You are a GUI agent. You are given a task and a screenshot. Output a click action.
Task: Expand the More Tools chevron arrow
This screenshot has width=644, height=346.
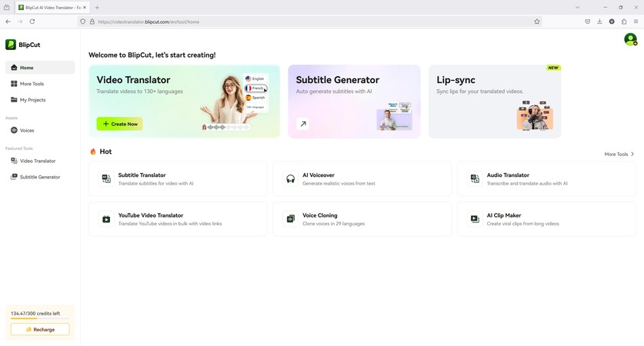point(632,155)
